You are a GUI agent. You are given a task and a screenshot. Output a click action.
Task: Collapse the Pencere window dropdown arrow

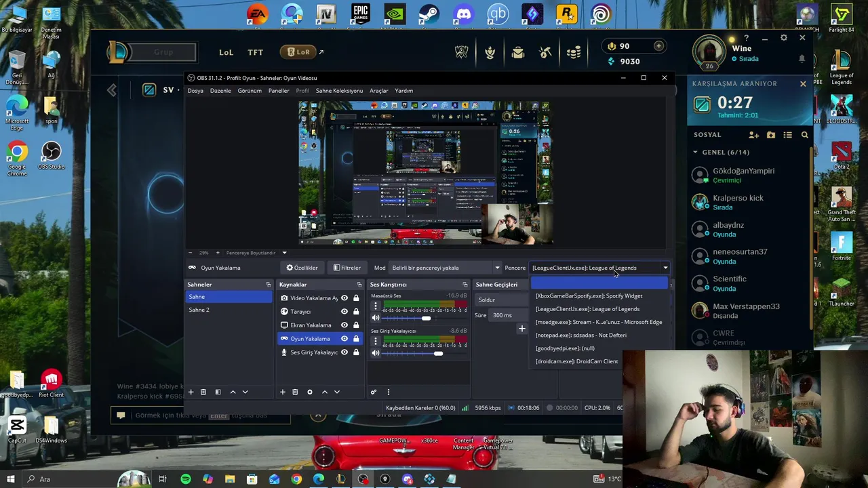click(x=665, y=268)
